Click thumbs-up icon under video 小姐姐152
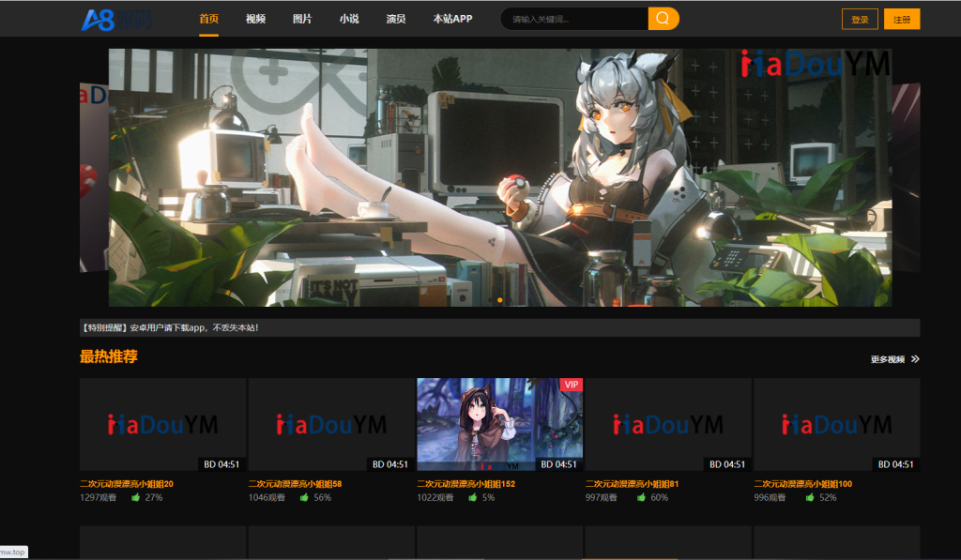The height and width of the screenshot is (560, 961). click(x=473, y=498)
